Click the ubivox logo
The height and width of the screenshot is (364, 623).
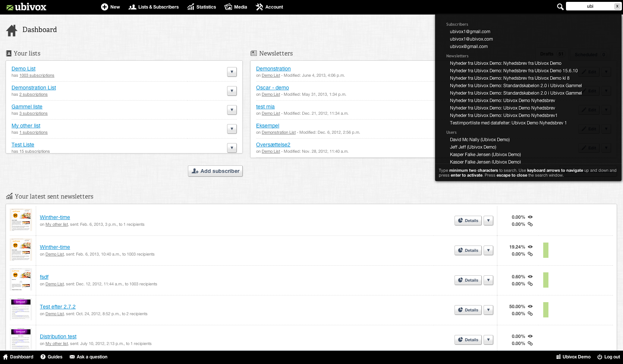click(26, 7)
